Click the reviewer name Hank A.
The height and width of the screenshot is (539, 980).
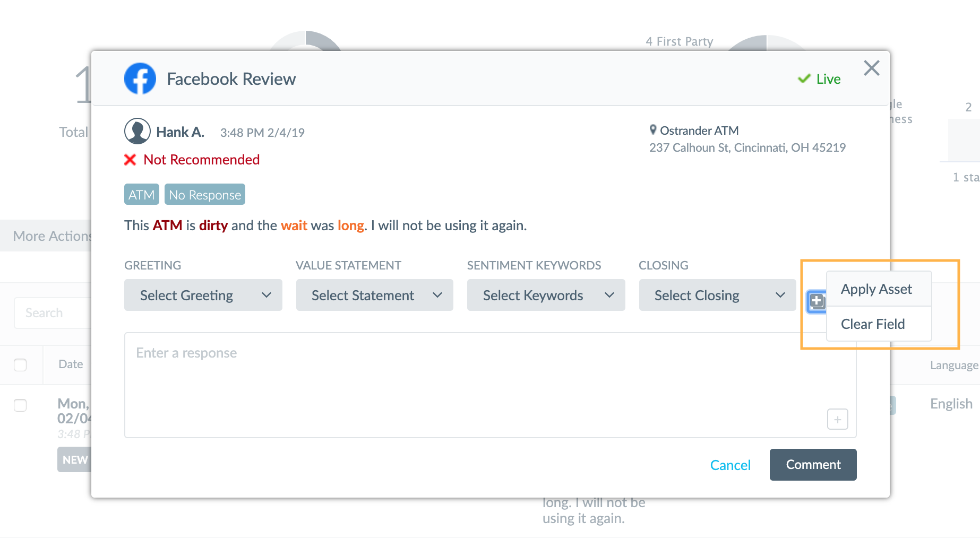click(x=180, y=132)
